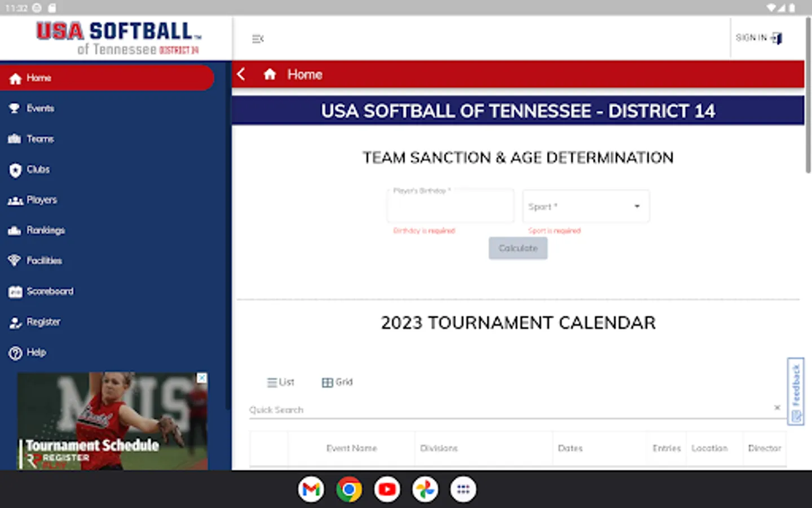Collapse the sidebar with the menu toggle icon
The width and height of the screenshot is (812, 508).
click(x=258, y=39)
